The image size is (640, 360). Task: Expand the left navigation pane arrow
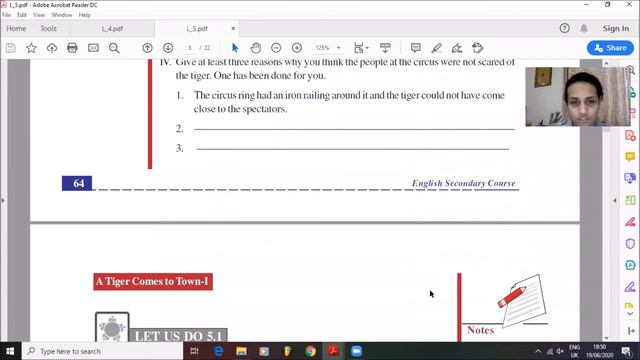[x=3, y=200]
